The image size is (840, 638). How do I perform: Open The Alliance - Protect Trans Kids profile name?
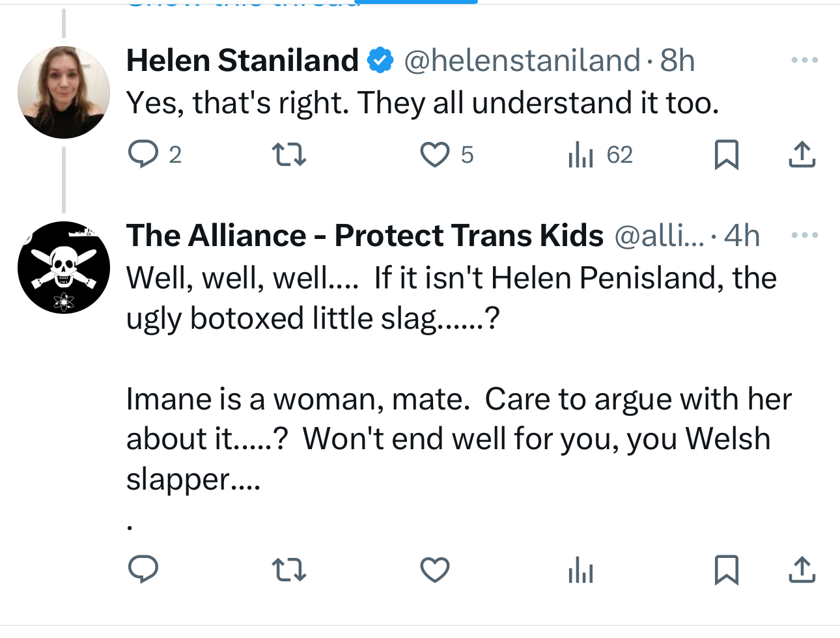(365, 236)
